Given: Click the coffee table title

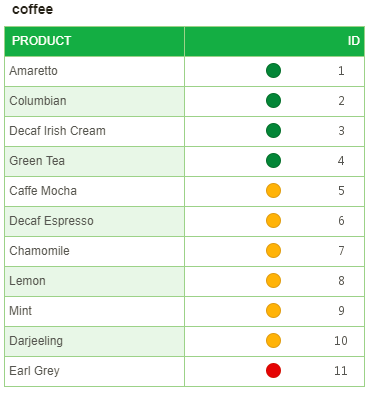Looking at the screenshot, I should tap(32, 9).
